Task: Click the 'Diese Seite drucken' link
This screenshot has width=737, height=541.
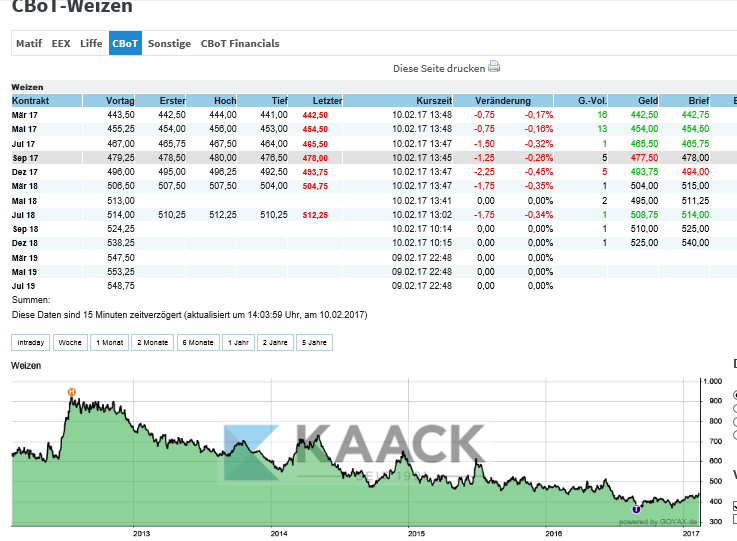Action: tap(439, 68)
